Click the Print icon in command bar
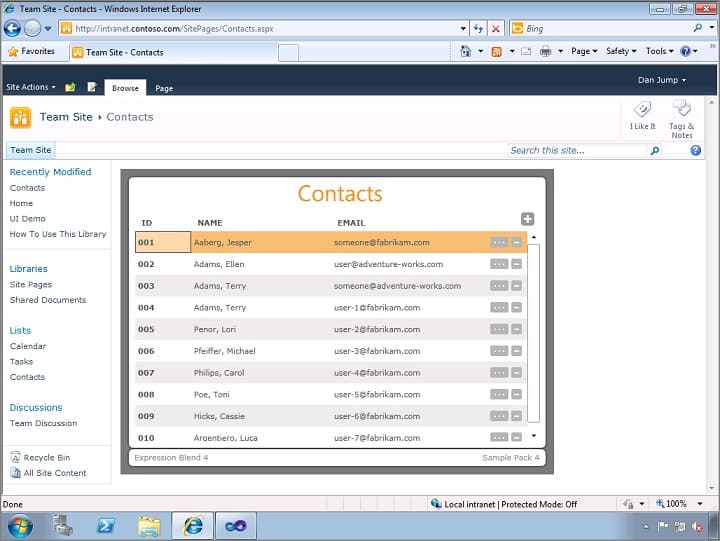The width and height of the screenshot is (720, 541). 545,51
